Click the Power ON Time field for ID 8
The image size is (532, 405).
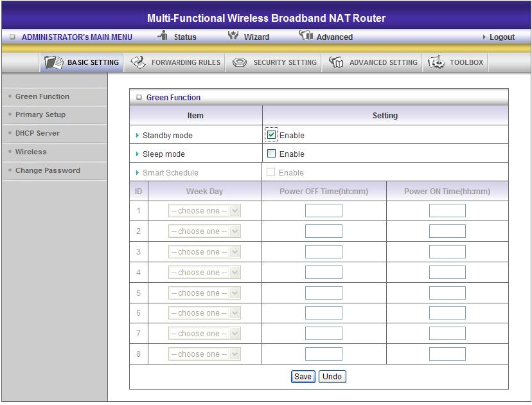coord(448,354)
